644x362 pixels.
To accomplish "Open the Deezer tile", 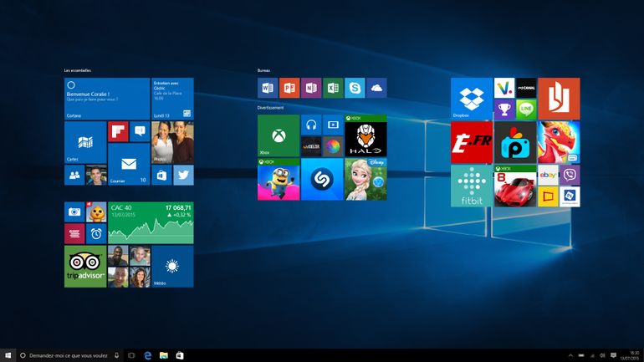I will [x=311, y=146].
